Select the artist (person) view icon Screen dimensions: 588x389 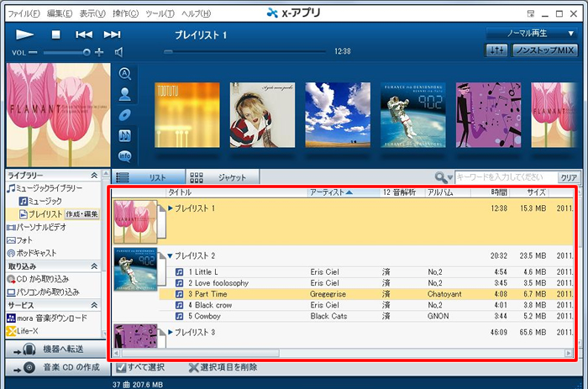pyautogui.click(x=125, y=93)
